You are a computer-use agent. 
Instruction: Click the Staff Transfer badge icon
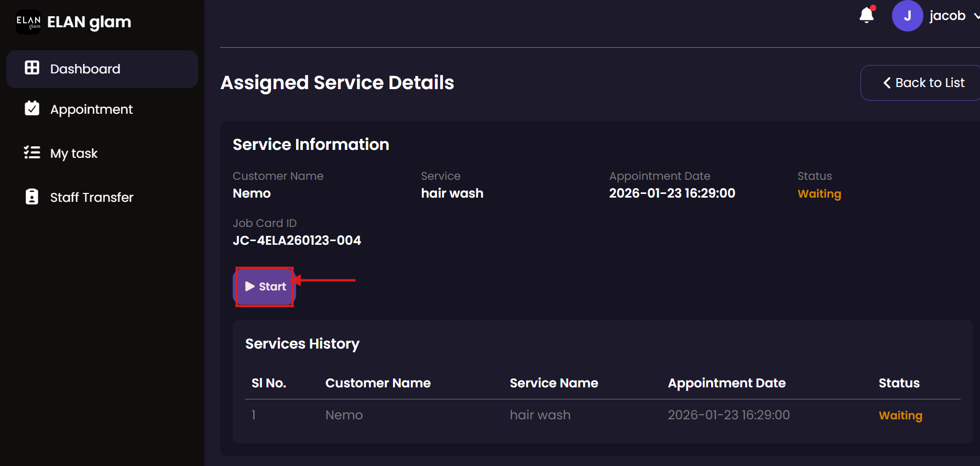32,197
